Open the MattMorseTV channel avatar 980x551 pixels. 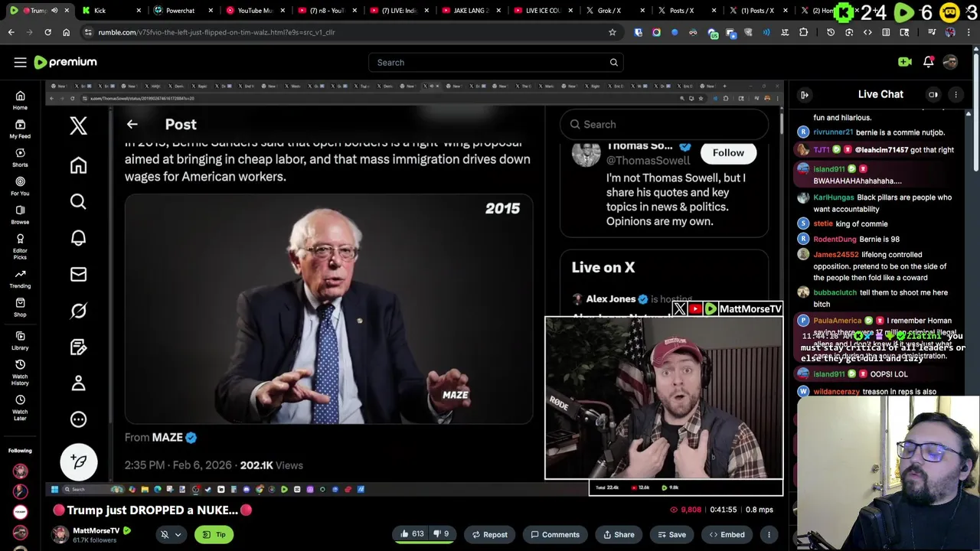[60, 534]
